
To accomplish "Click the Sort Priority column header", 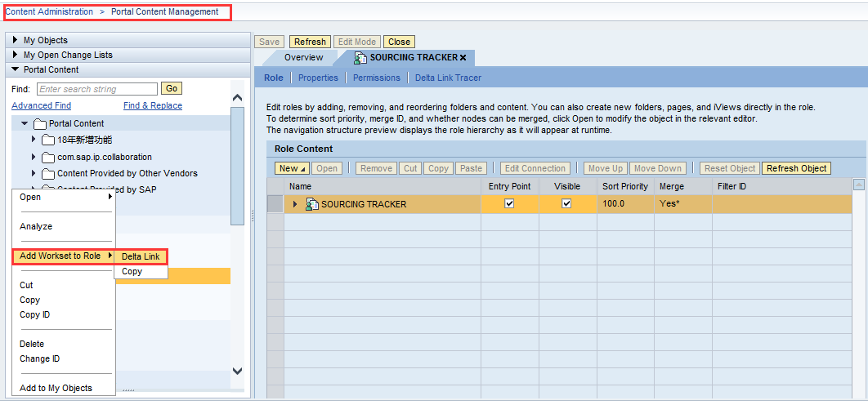I will [x=625, y=186].
